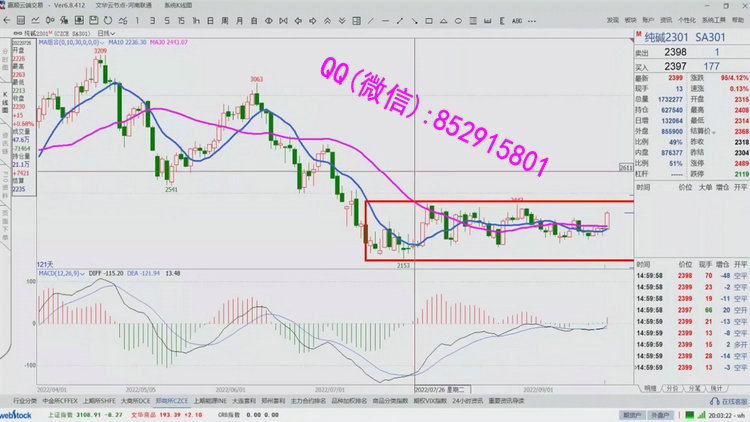
Task: Click the refresh icon in toolbar
Action: [x=108, y=20]
